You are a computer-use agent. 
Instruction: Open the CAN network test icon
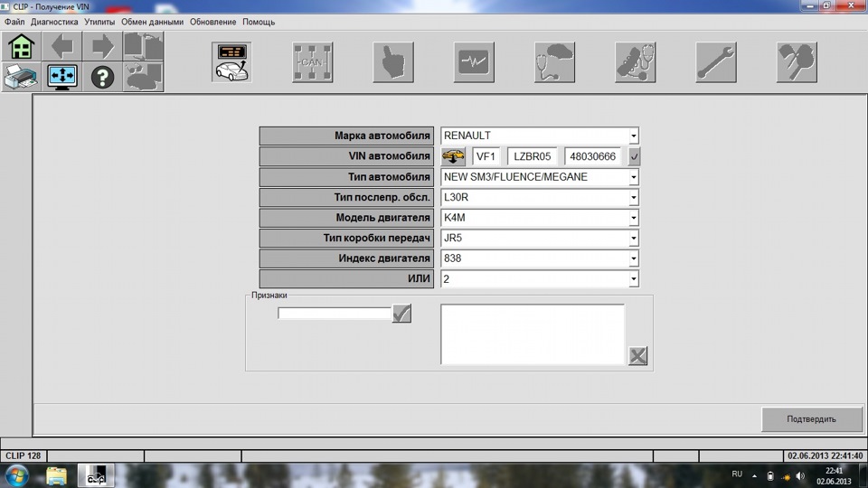312,62
